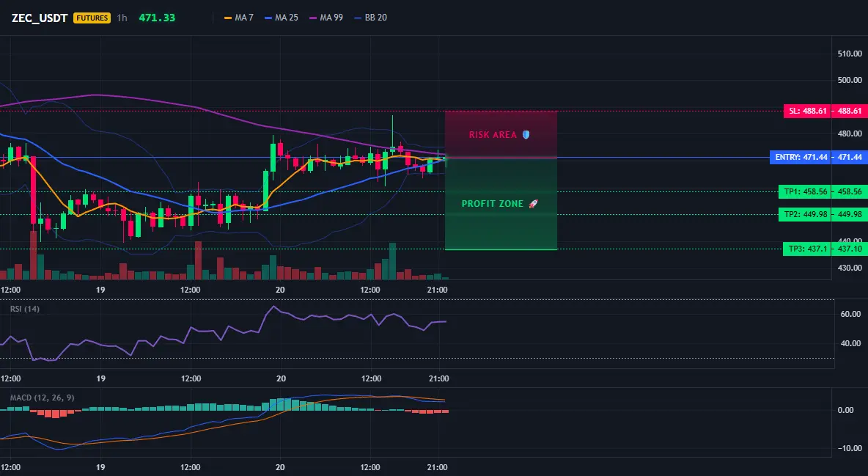
Task: Select the 1h timeframe label
Action: tap(122, 18)
